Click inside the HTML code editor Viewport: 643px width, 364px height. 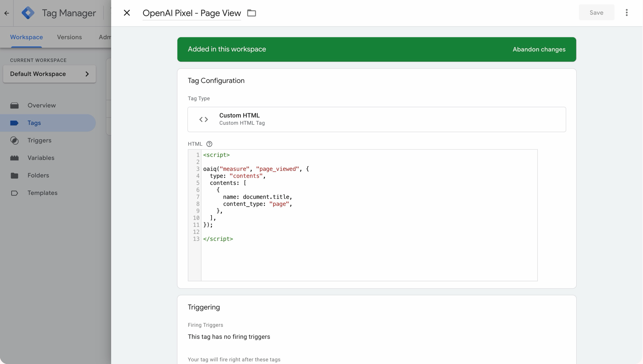point(369,215)
